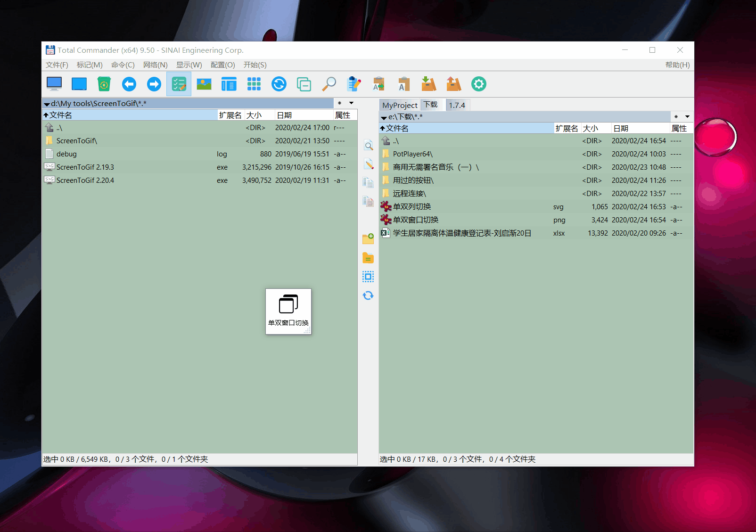The image size is (756, 532).
Task: Sort right panel by 文件名 column
Action: click(x=466, y=128)
